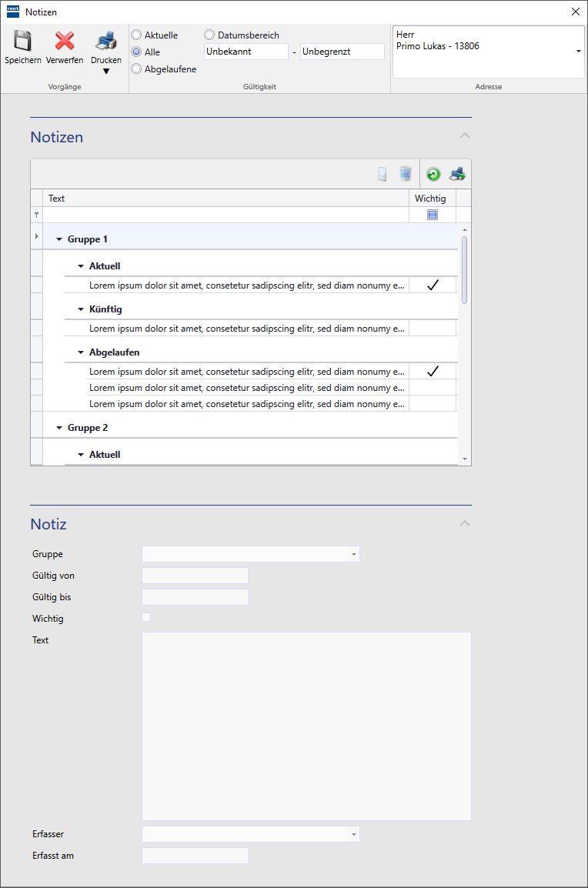The height and width of the screenshot is (888, 588).
Task: Select the Aktuelle radio button
Action: pos(136,35)
